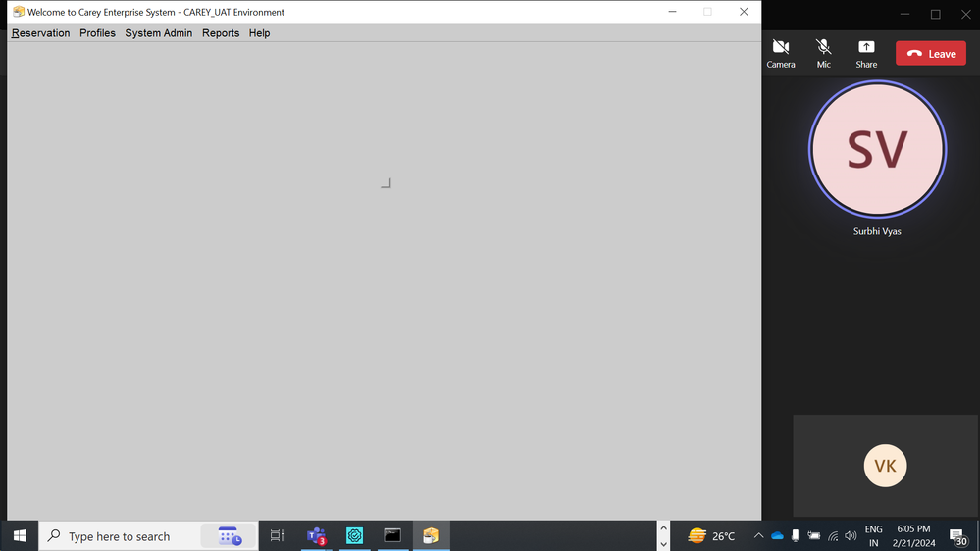Maximize the Teams call window
The height and width of the screenshot is (551, 980).
click(936, 14)
